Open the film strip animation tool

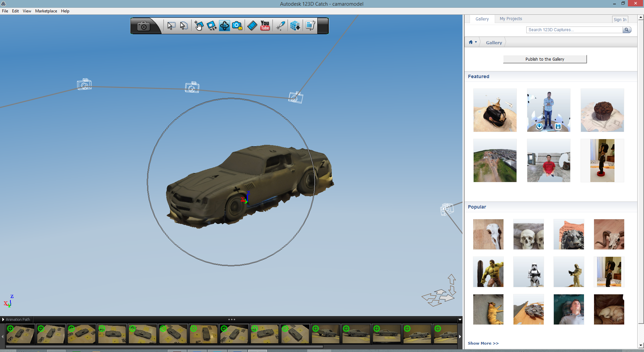(252, 26)
